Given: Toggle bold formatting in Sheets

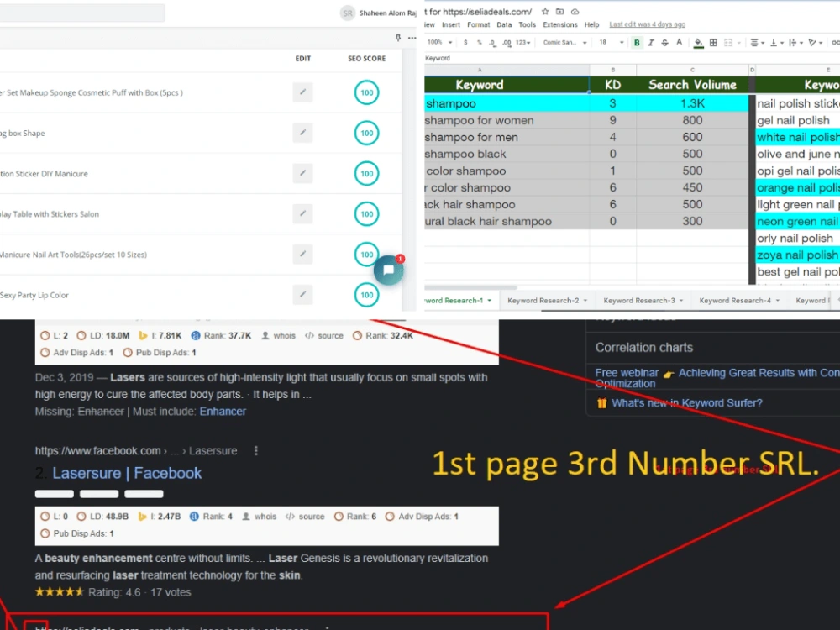Looking at the screenshot, I should point(637,42).
